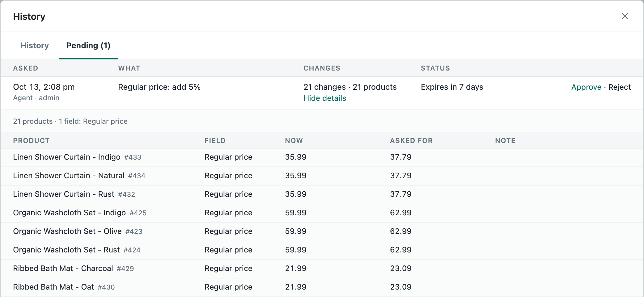Screen dimensions: 644x297
Task: Click the PRODUCT column header
Action: (31, 141)
